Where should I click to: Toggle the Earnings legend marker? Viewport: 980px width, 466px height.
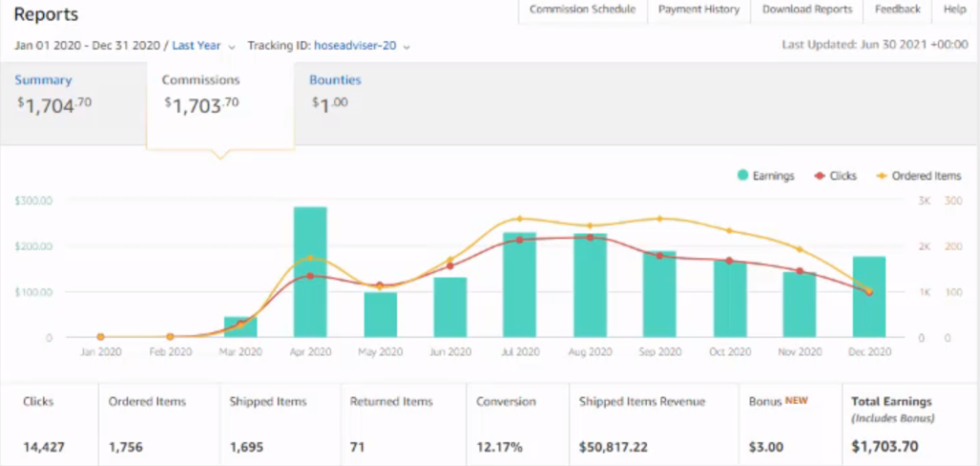pos(743,176)
